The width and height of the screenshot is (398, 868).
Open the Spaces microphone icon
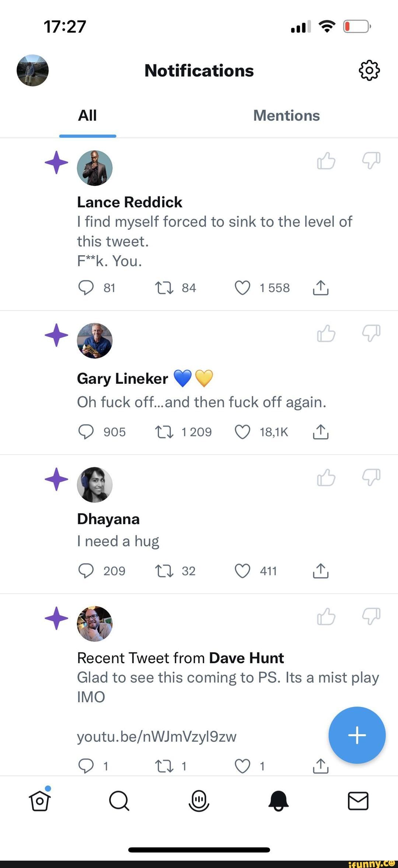(199, 800)
